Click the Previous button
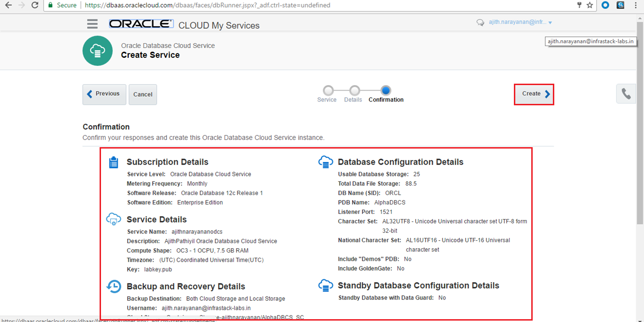 (104, 94)
